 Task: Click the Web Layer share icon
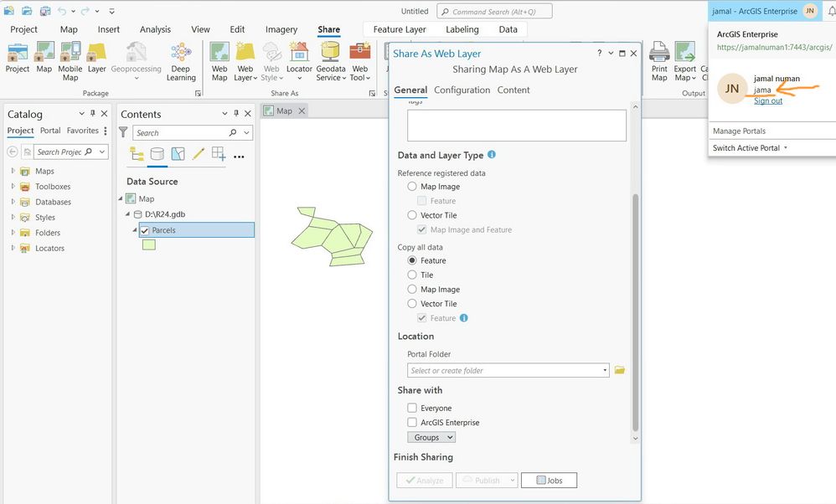(x=245, y=52)
